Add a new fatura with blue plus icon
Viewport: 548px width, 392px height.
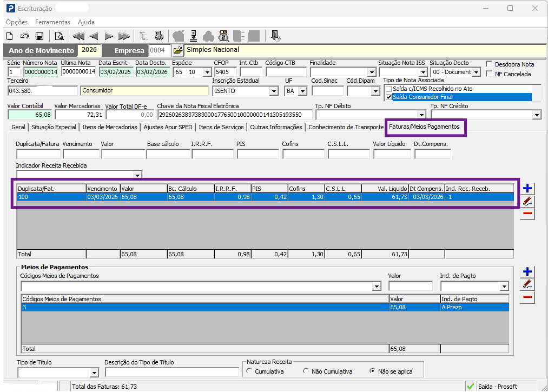(x=527, y=189)
